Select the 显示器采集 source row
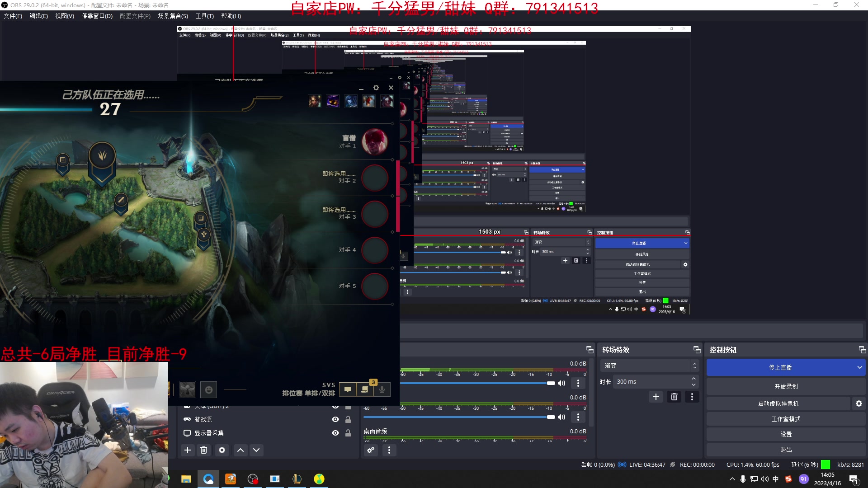 pos(268,433)
